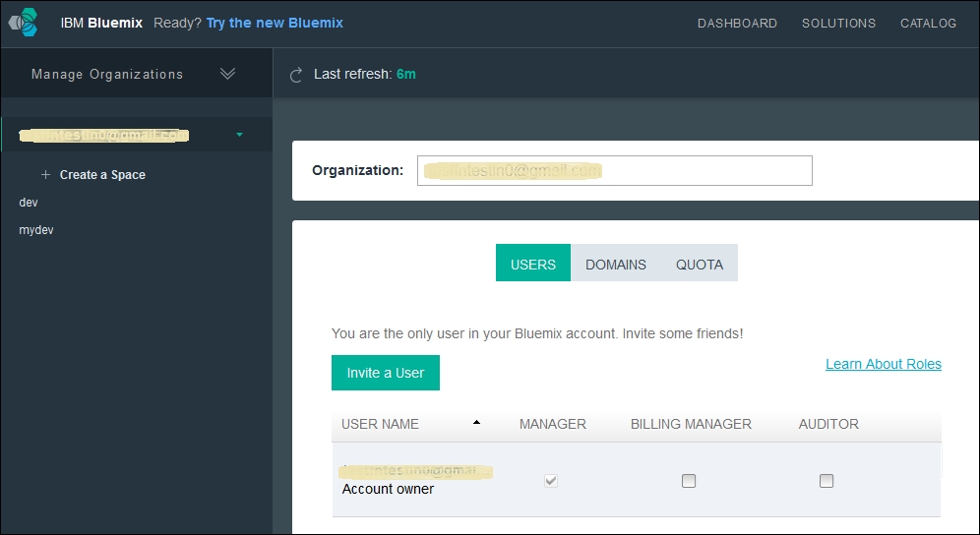Click the refresh icon beside Last refresh

click(x=295, y=75)
